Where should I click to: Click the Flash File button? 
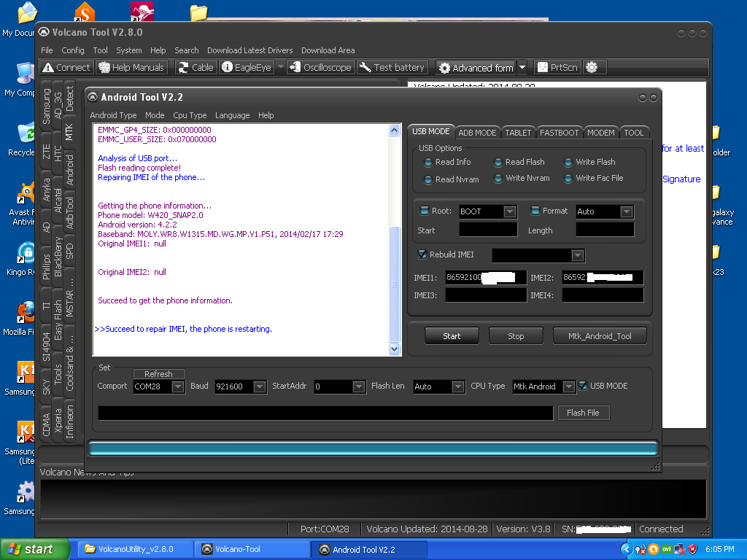pos(583,413)
